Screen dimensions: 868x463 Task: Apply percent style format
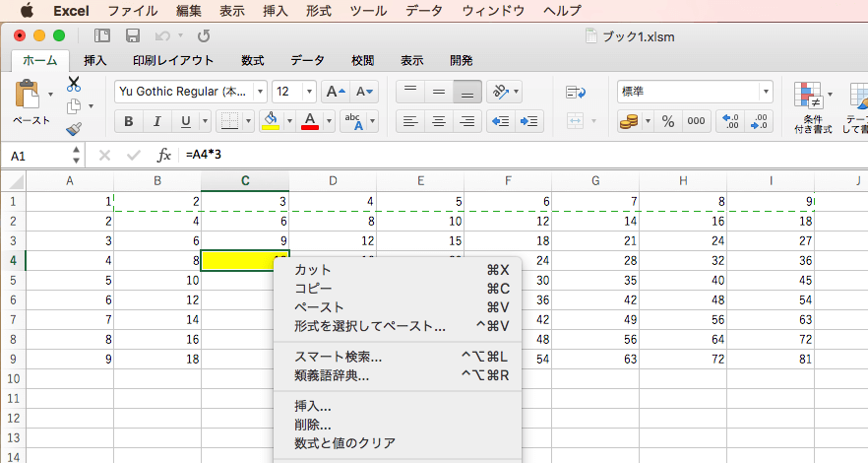click(668, 121)
